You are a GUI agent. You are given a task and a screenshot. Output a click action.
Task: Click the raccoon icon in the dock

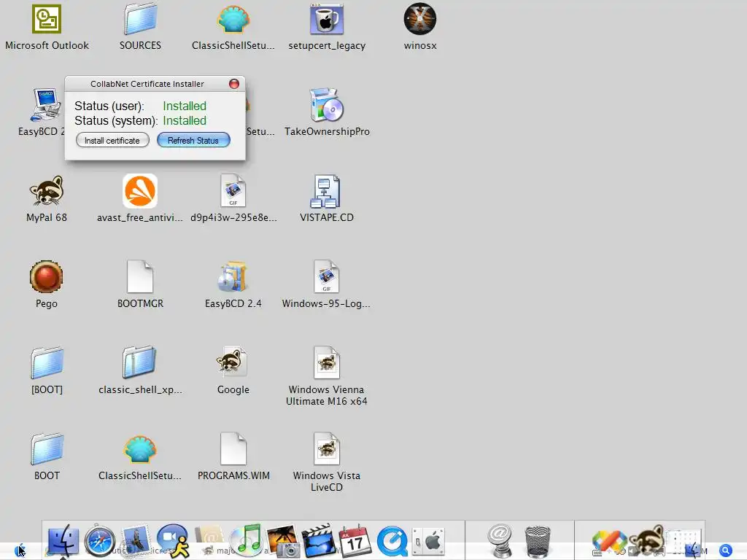point(647,540)
